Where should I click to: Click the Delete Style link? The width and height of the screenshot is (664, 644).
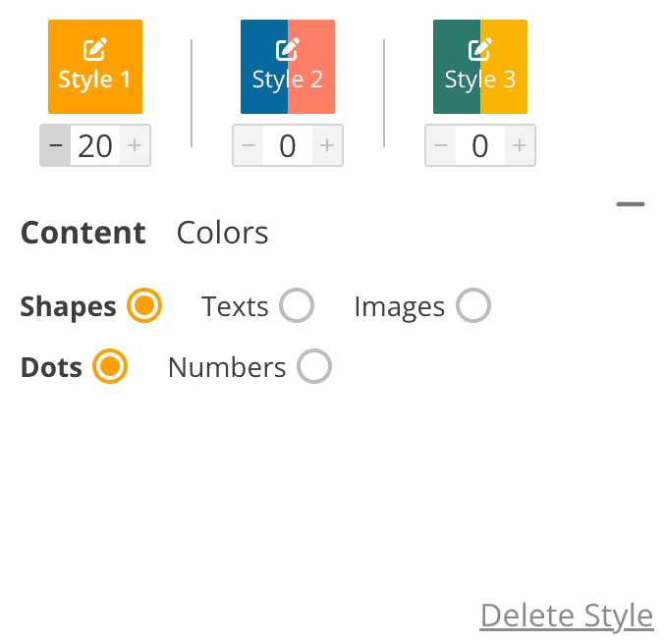click(x=567, y=616)
